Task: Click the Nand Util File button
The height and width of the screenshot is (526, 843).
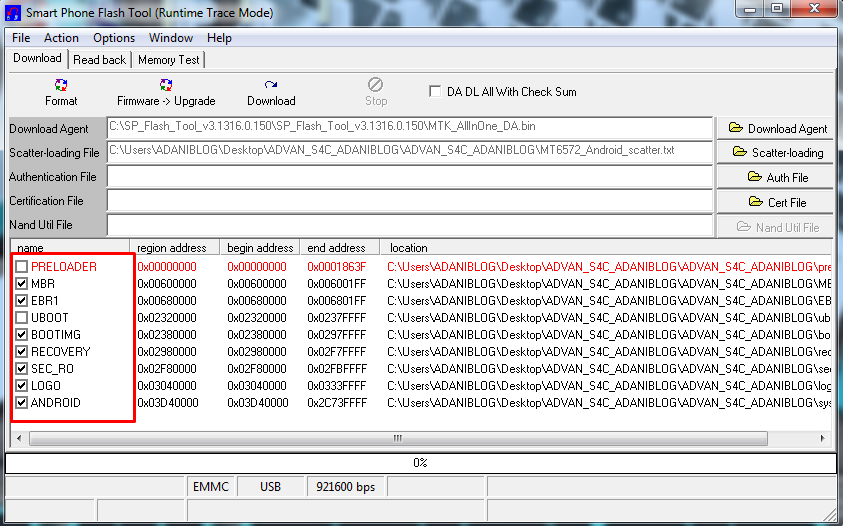Action: point(776,227)
